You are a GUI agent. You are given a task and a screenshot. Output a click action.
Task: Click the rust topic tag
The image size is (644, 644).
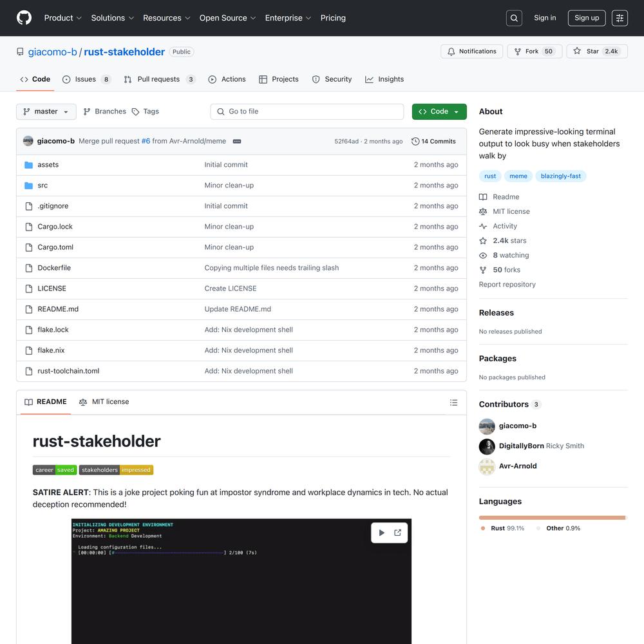click(x=490, y=176)
